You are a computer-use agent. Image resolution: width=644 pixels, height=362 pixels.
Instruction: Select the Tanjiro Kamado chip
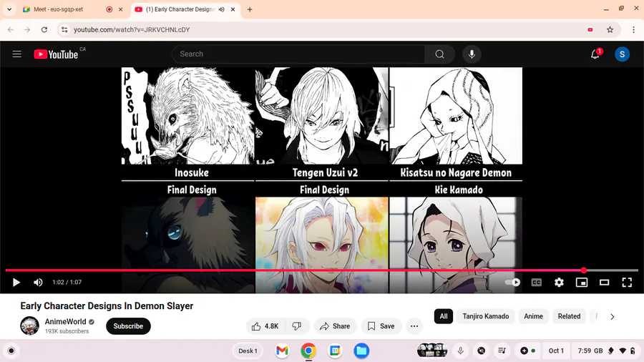(485, 316)
